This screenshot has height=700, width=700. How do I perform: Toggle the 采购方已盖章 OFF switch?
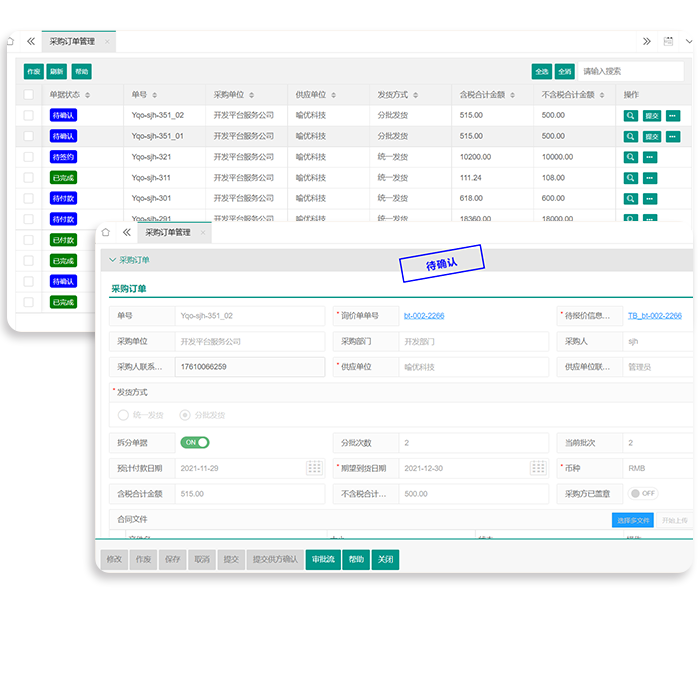point(642,493)
